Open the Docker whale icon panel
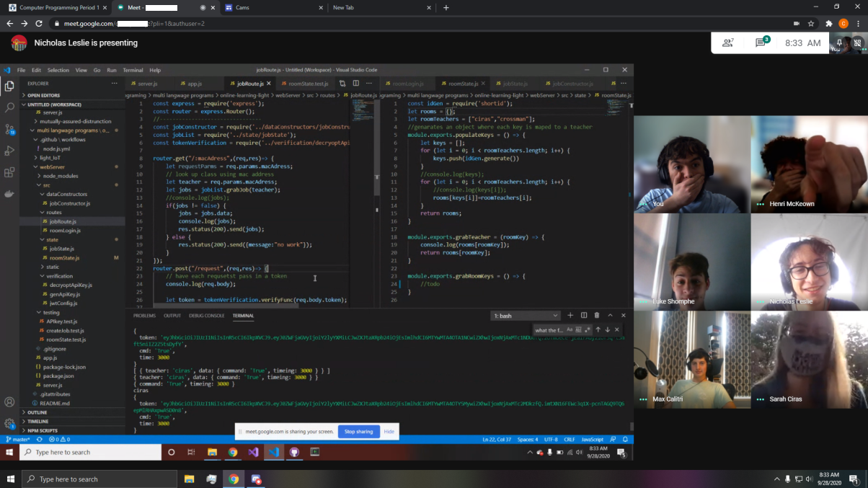868x488 pixels. coord(9,194)
